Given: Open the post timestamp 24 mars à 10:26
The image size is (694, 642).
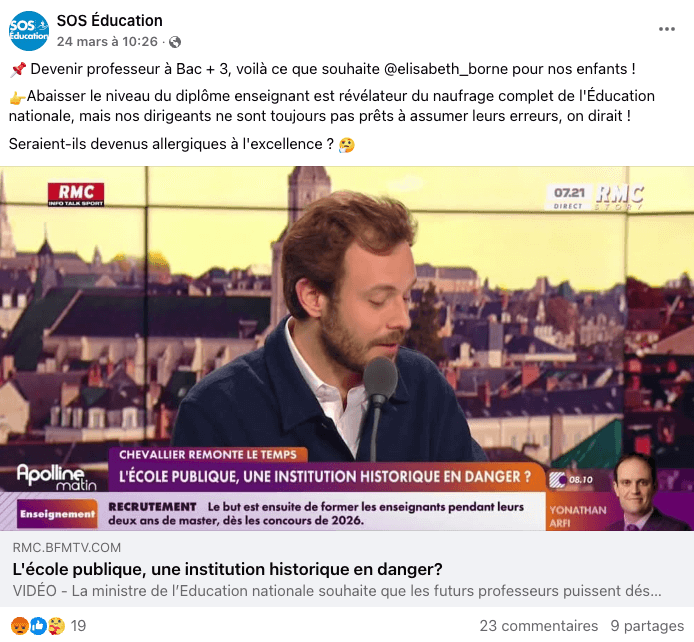Looking at the screenshot, I should pyautogui.click(x=107, y=42).
